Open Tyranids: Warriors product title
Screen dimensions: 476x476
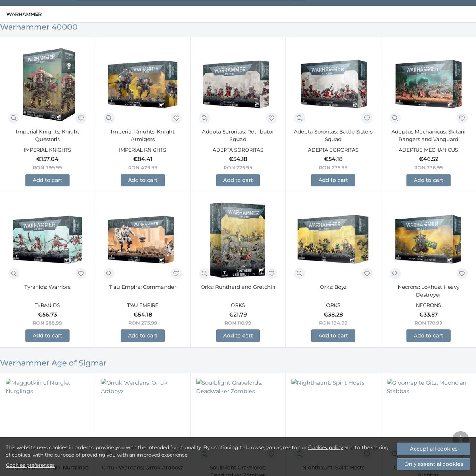click(x=48, y=287)
